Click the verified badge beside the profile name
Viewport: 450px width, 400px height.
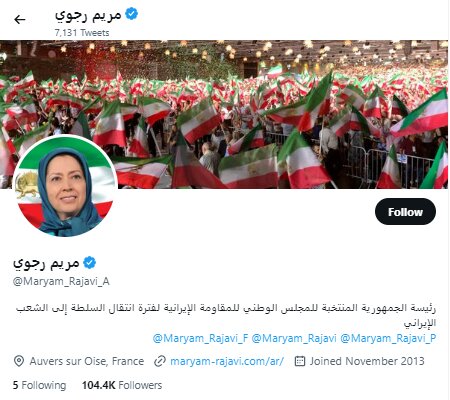pos(89,263)
